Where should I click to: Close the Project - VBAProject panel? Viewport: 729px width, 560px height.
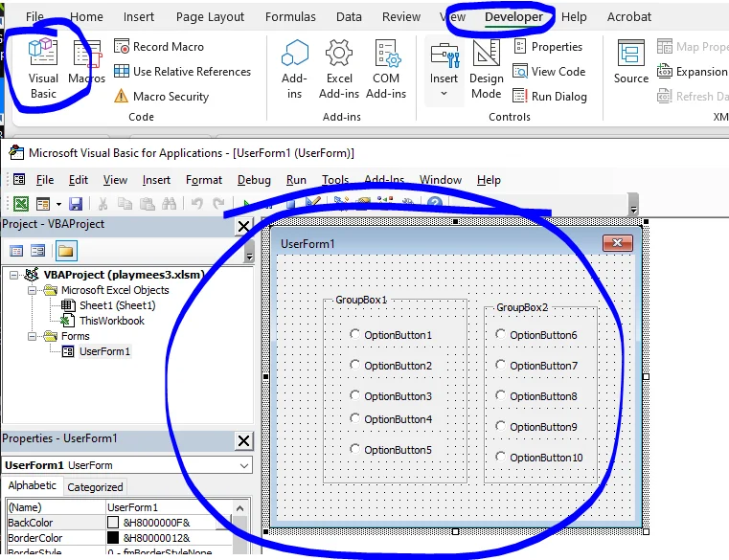pyautogui.click(x=243, y=226)
